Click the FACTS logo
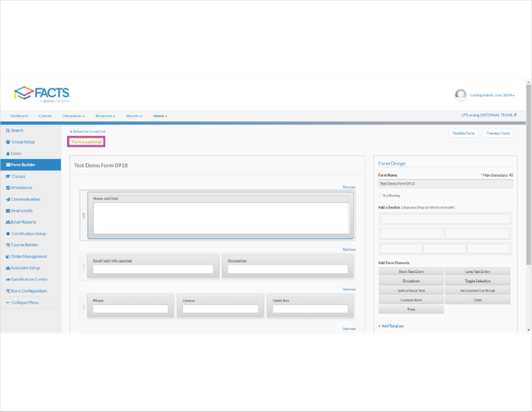The image size is (532, 412). point(42,94)
